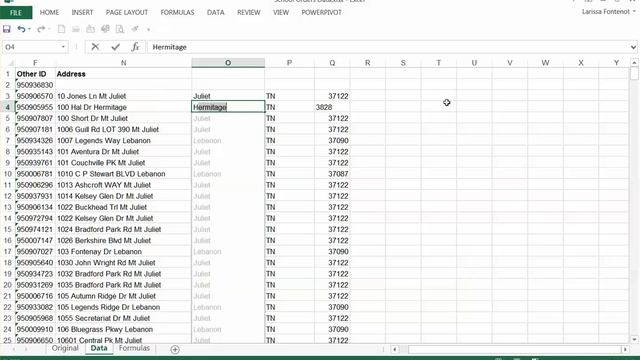The image size is (640, 360).
Task: Click the New blank document icon
Action: point(61,29)
